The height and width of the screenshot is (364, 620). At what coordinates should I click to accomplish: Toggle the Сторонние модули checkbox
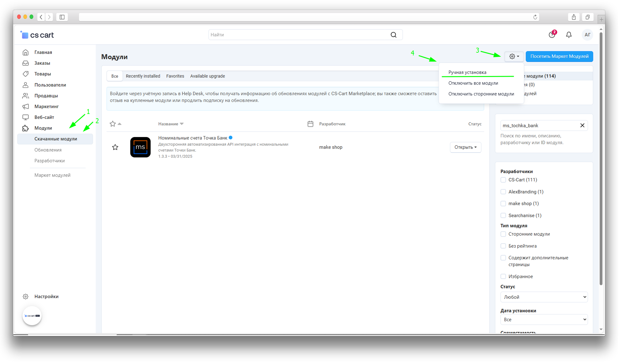(503, 234)
